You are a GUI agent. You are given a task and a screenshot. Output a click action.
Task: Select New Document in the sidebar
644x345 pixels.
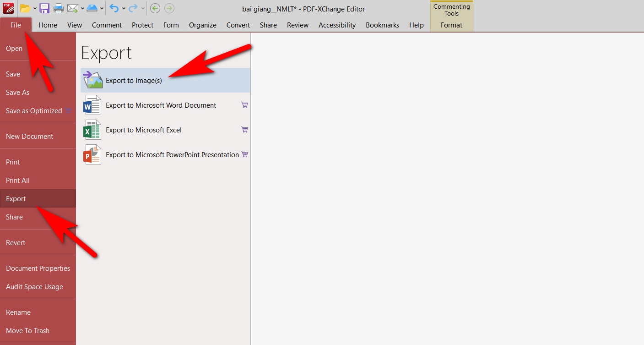pyautogui.click(x=38, y=137)
